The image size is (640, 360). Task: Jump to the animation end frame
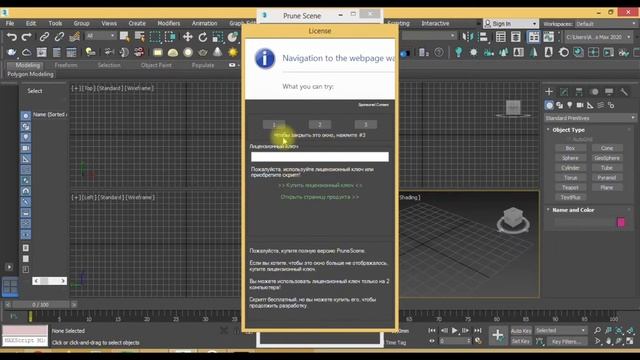click(478, 331)
